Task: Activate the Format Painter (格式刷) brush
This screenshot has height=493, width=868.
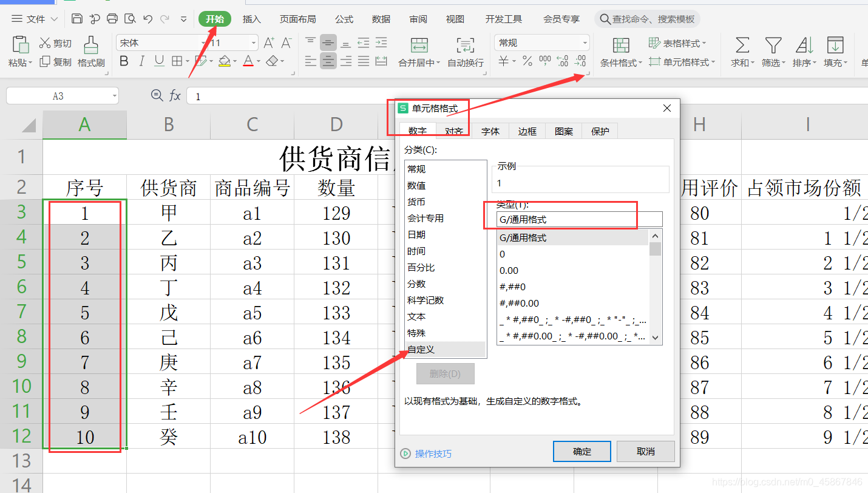Action: [x=91, y=45]
